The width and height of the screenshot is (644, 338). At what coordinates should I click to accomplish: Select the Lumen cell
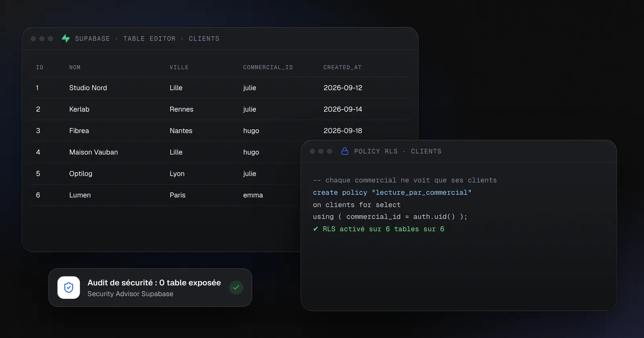click(x=80, y=195)
